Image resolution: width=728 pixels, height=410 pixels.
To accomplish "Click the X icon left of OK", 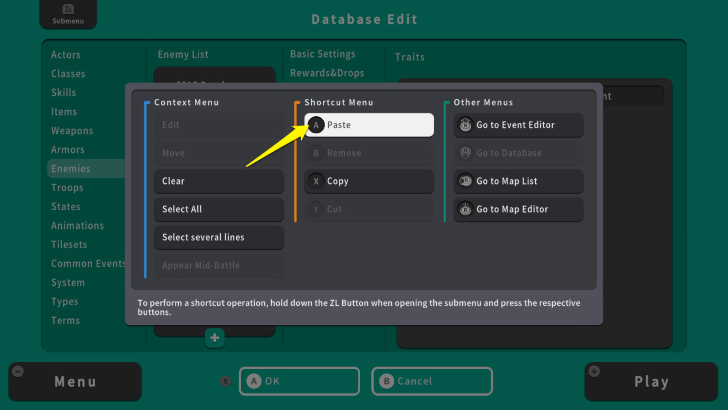I will pyautogui.click(x=226, y=381).
